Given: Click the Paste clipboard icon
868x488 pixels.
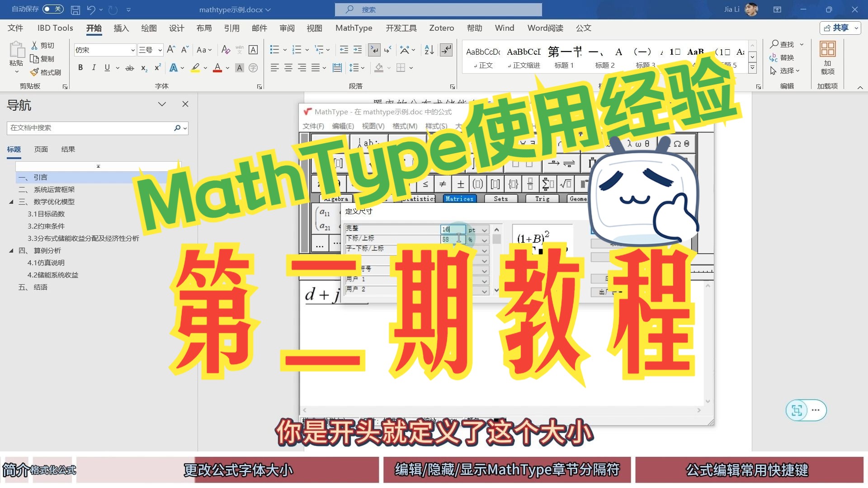Looking at the screenshot, I should [x=17, y=50].
